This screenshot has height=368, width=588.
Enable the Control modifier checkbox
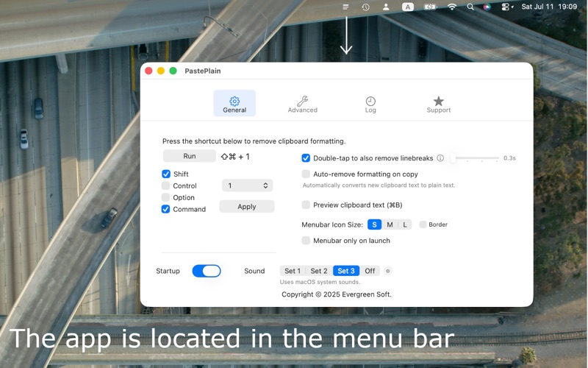[x=166, y=185]
